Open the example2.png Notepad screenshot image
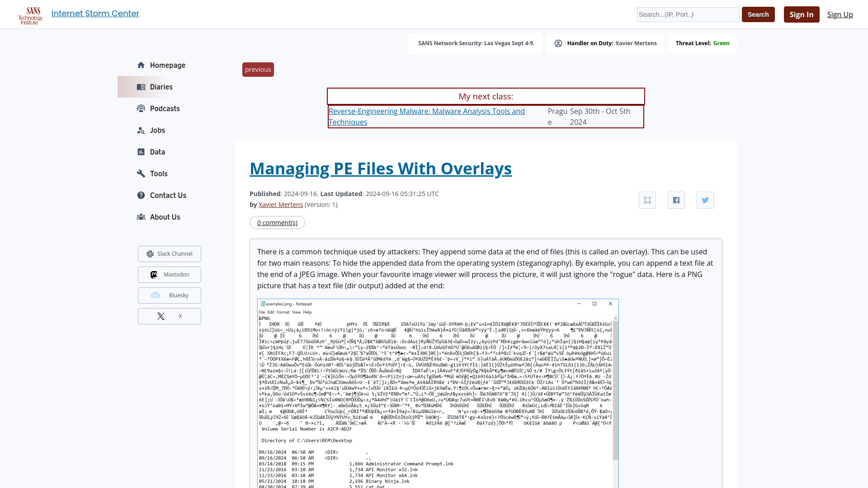 pos(438,393)
